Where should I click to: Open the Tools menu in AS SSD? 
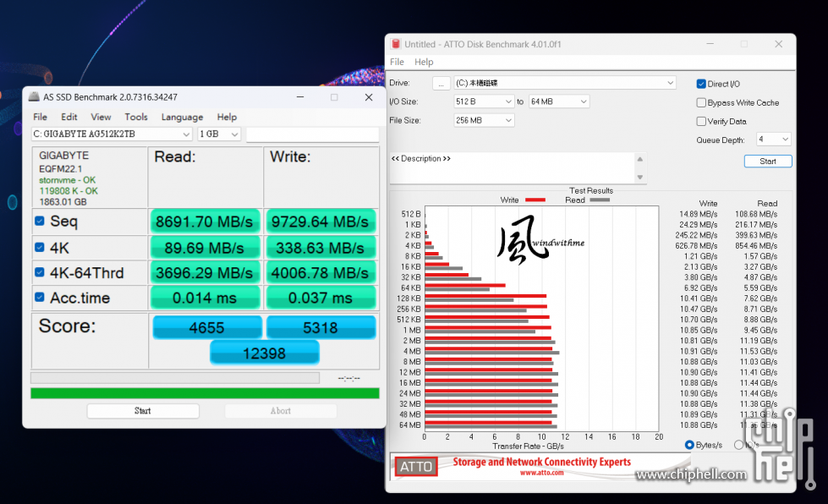tap(135, 118)
